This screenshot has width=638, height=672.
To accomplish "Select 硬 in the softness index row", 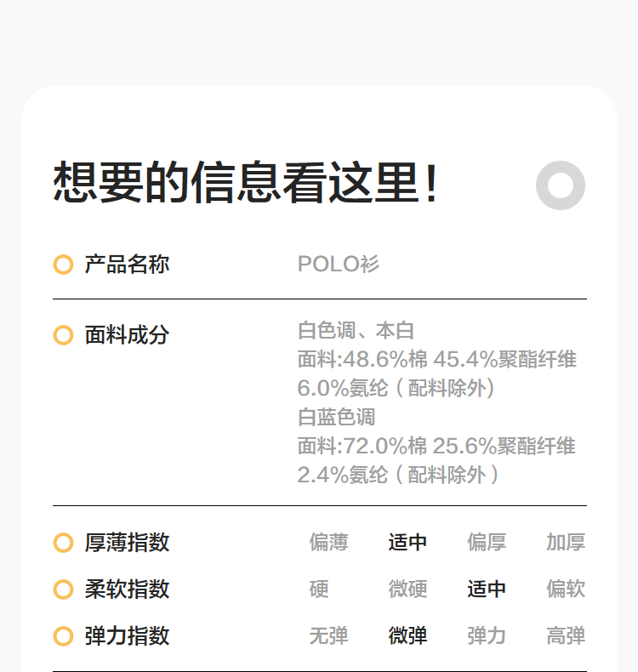I will coord(319,589).
